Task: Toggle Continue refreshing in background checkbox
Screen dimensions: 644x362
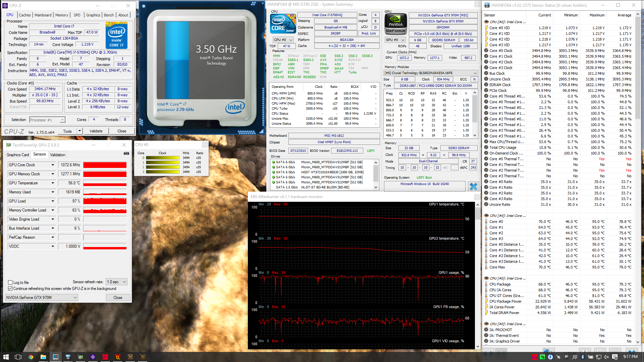Action: 10,289
